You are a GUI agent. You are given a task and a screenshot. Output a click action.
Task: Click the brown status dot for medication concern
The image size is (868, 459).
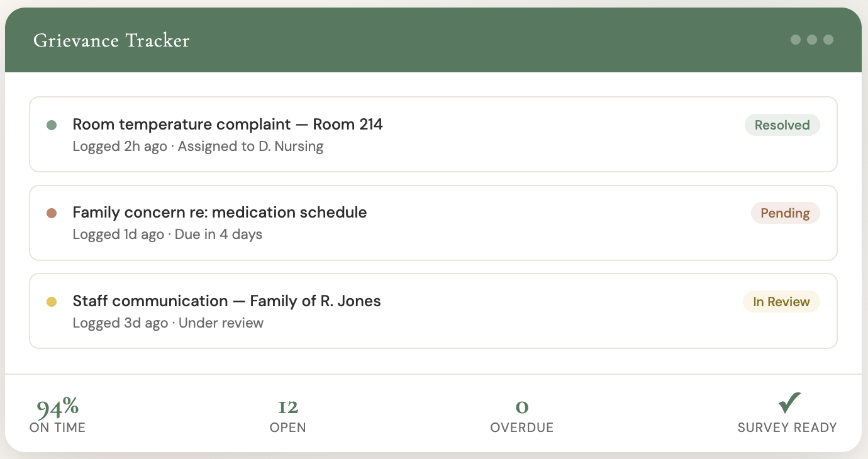[x=52, y=213]
